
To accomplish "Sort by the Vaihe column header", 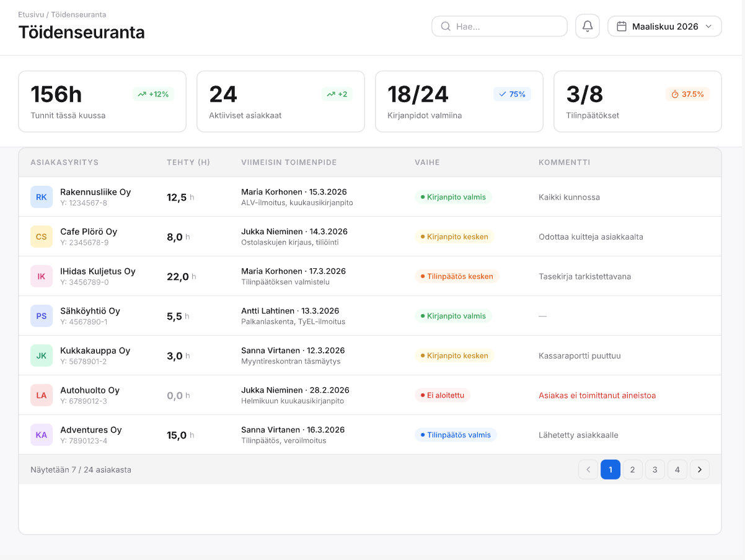I will [427, 162].
